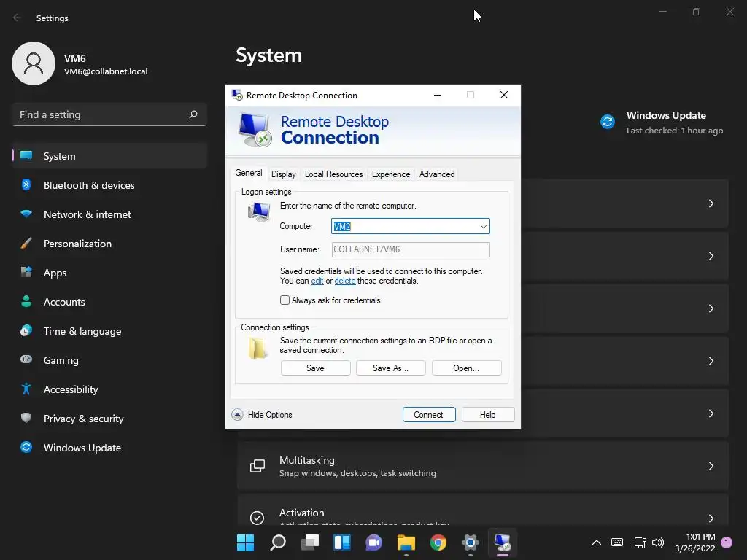Click the VM6 user avatar
This screenshot has height=560, width=747.
(x=34, y=63)
